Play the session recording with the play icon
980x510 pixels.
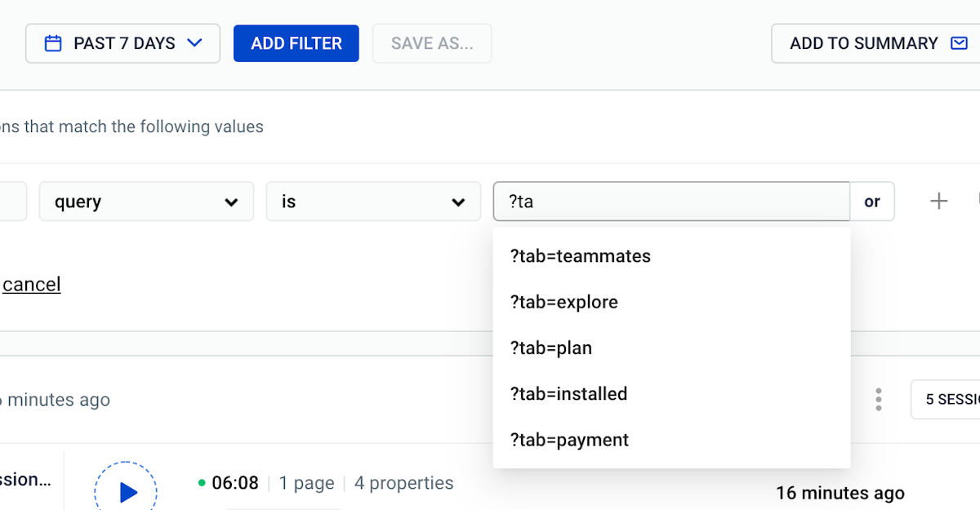(126, 491)
